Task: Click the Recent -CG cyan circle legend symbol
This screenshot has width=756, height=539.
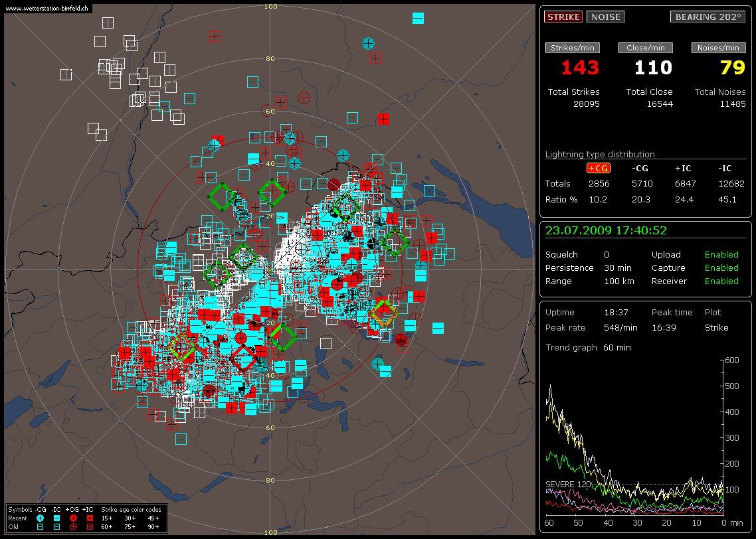Action: (40, 518)
